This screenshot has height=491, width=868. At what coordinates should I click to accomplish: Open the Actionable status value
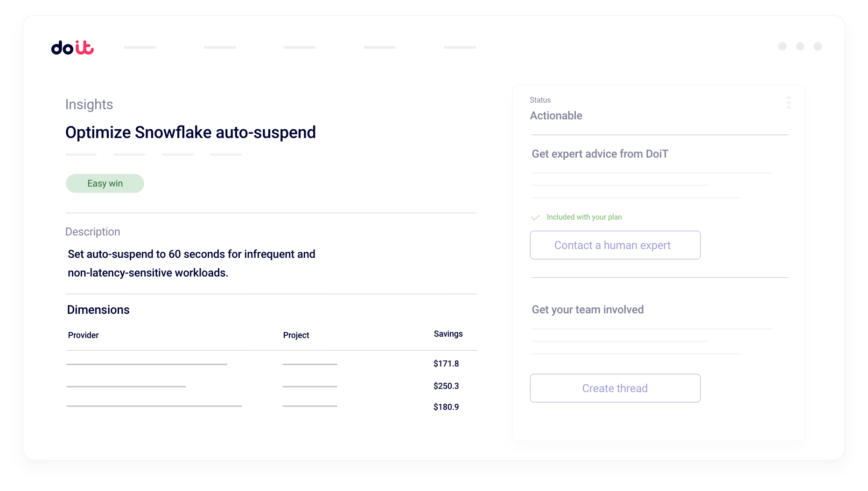pyautogui.click(x=556, y=116)
